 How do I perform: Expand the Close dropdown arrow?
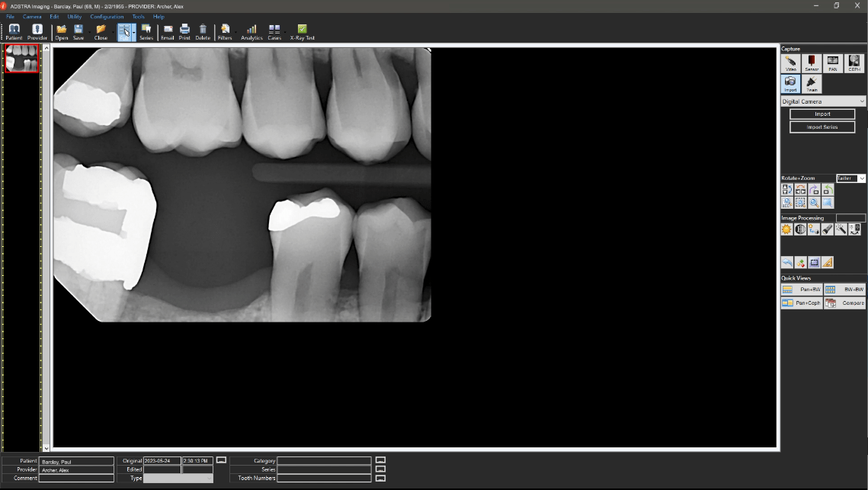click(x=112, y=32)
